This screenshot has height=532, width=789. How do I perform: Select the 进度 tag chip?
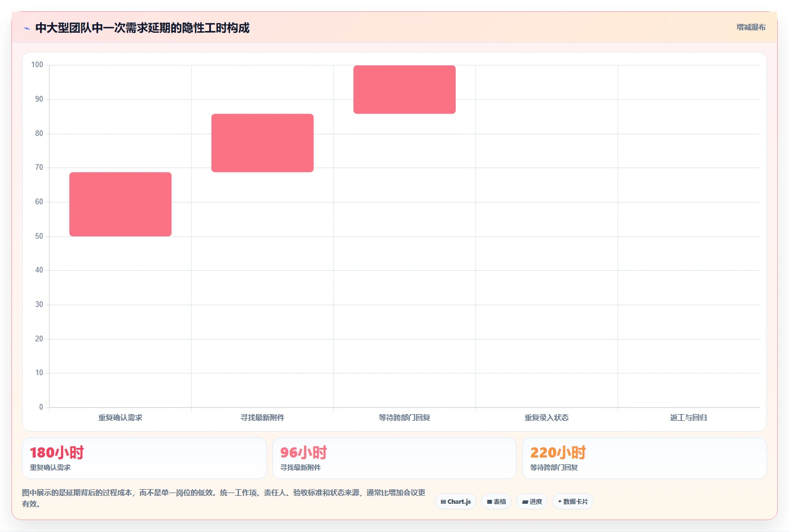pos(532,502)
